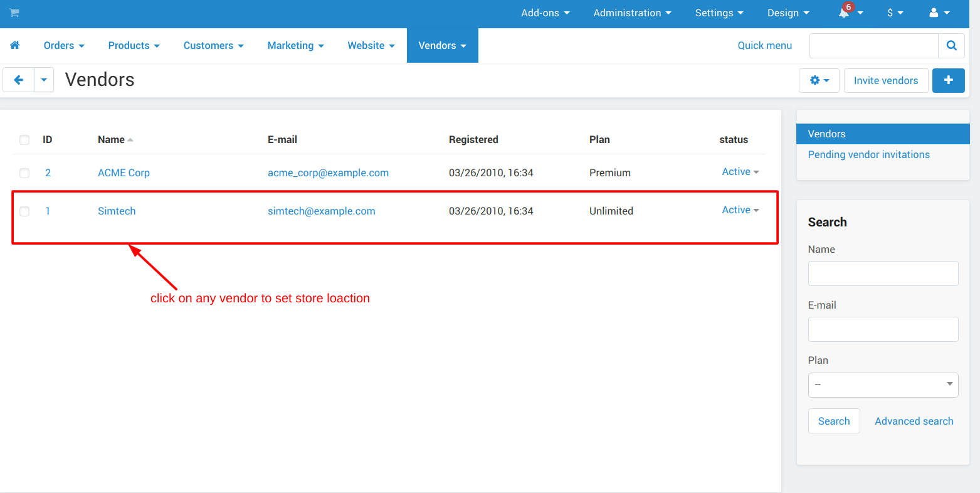This screenshot has width=980, height=493.
Task: Change Simtech Active status dropdown
Action: [740, 210]
